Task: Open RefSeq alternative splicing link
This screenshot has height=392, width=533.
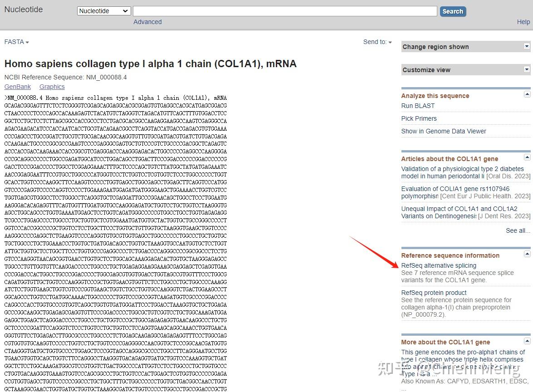Action: click(x=439, y=265)
